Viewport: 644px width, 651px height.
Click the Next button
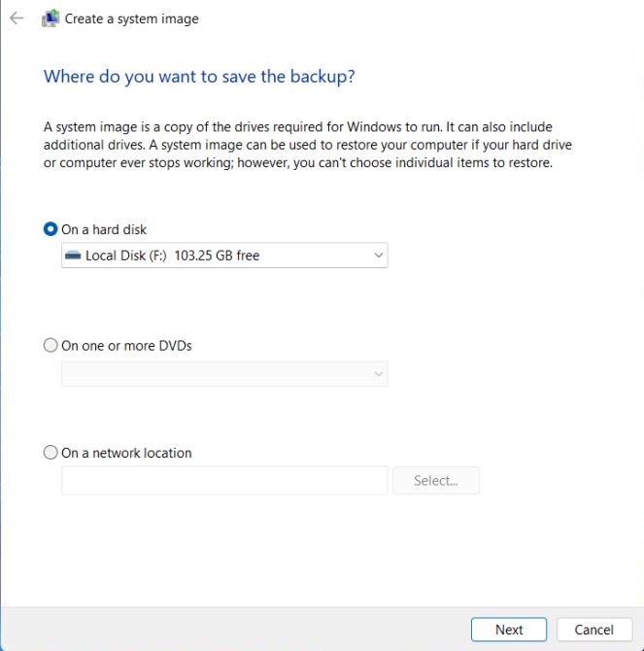509,630
